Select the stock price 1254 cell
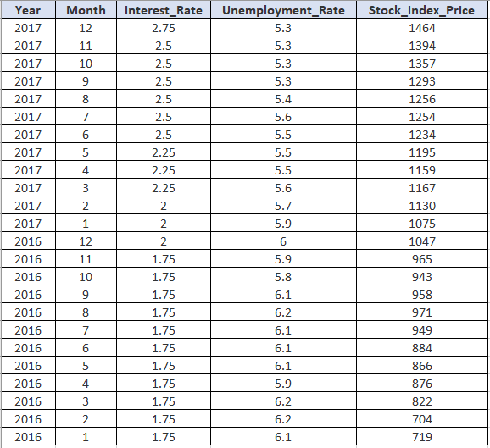 point(422,117)
